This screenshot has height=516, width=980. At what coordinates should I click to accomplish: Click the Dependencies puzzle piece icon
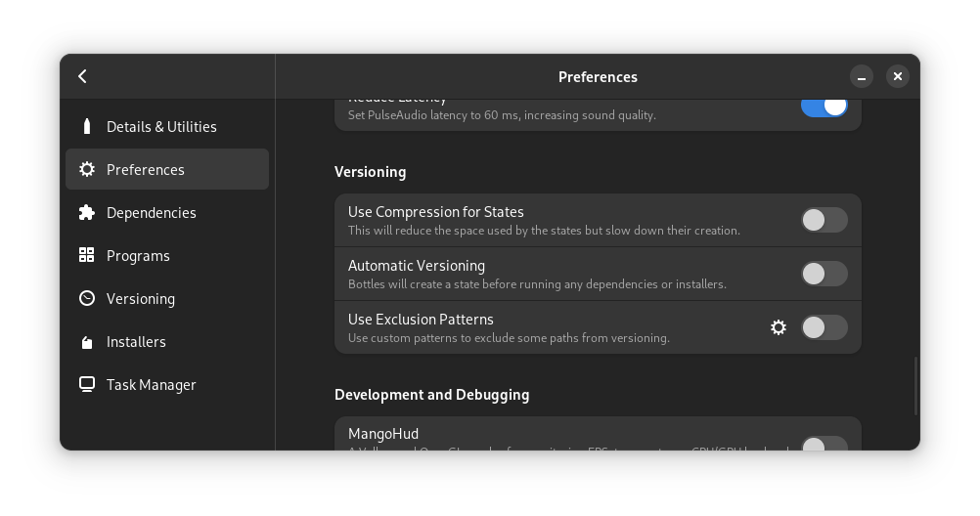coord(87,212)
